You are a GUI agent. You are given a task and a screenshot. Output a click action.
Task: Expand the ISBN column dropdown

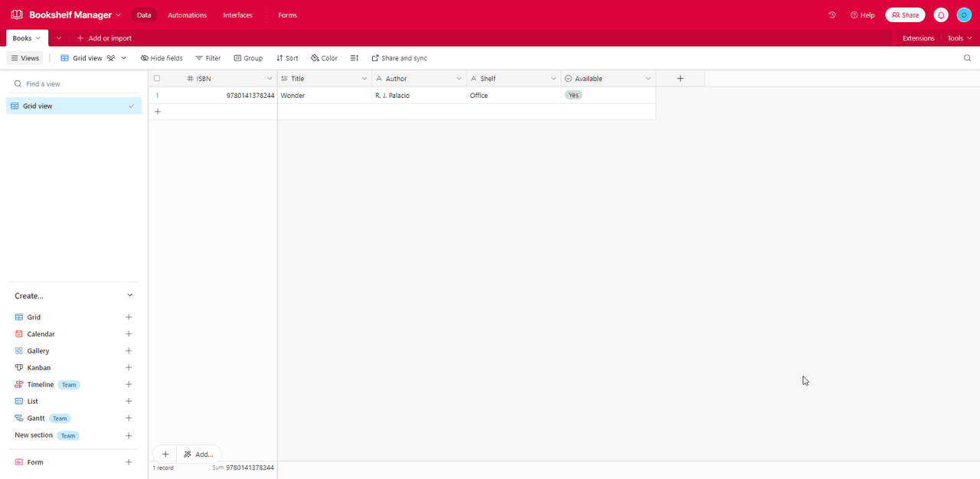tap(269, 79)
